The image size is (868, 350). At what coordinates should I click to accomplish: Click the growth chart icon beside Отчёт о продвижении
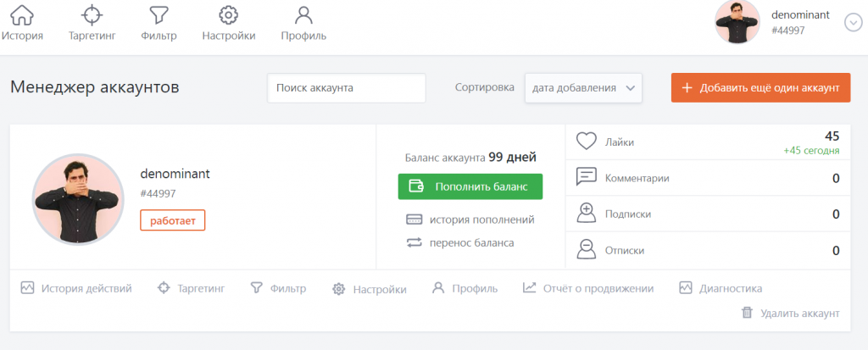point(529,288)
